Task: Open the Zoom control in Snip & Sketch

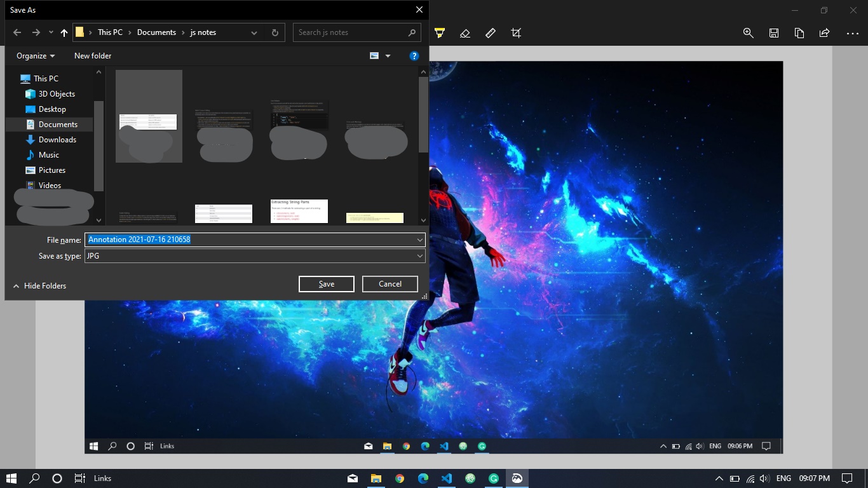Action: [x=749, y=33]
